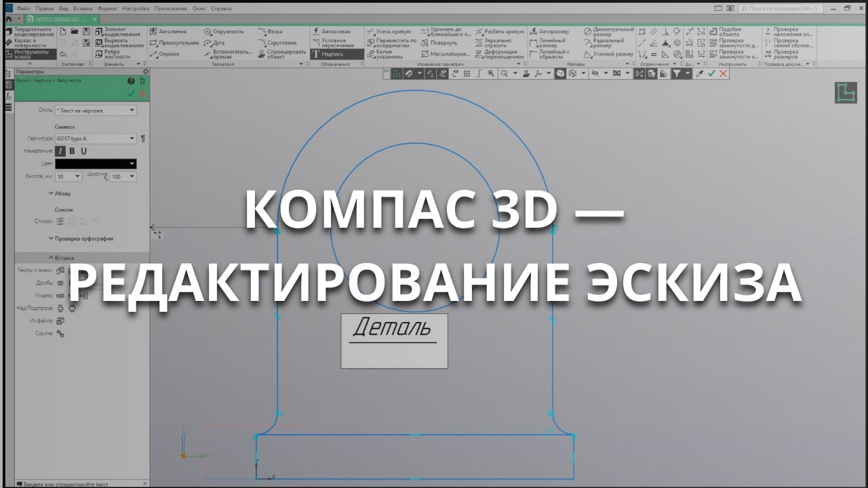Click Копия указанием tool

click(x=385, y=54)
